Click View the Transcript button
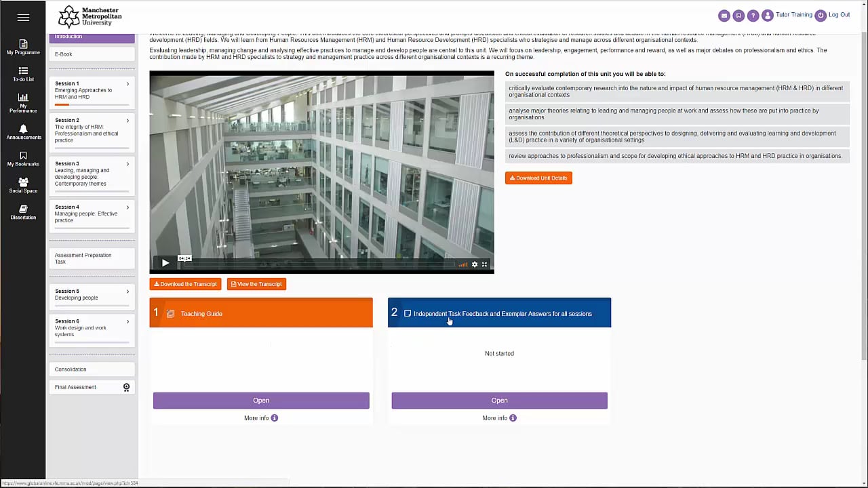868x488 pixels. click(x=256, y=284)
